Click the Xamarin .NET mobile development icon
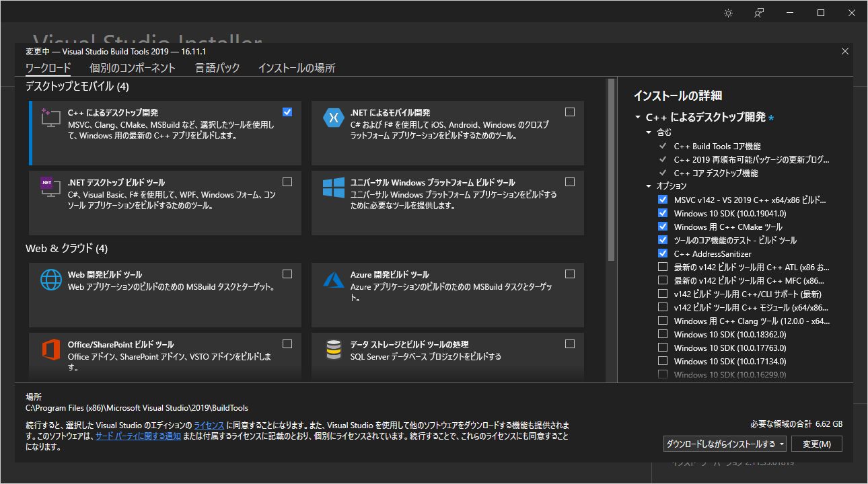 [334, 118]
